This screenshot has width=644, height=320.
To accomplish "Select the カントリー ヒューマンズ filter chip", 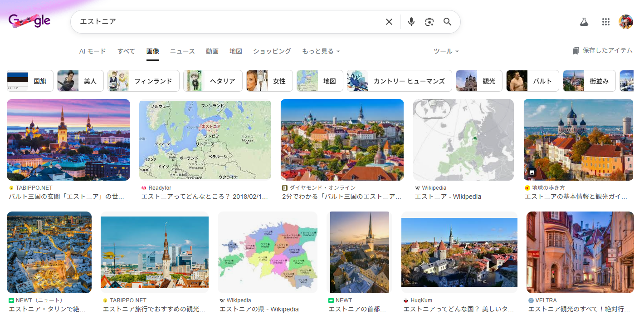I will tap(399, 81).
